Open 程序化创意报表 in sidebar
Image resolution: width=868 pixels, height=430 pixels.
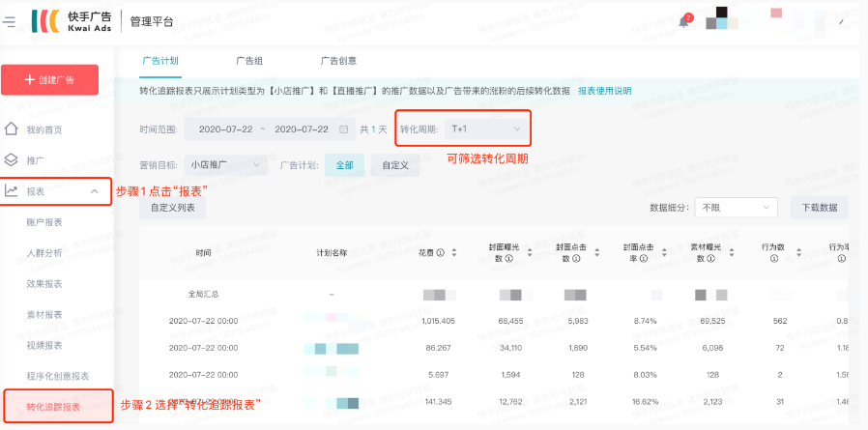pos(57,376)
